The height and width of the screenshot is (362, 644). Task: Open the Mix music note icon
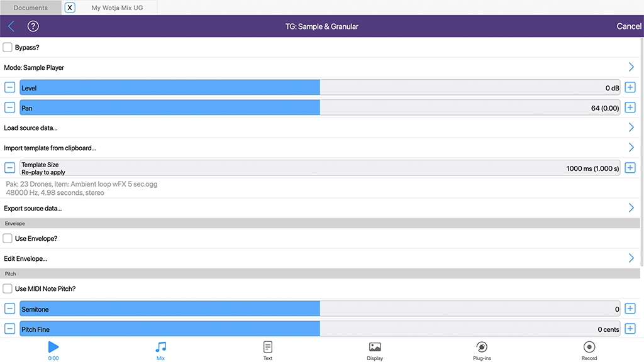[x=161, y=348]
